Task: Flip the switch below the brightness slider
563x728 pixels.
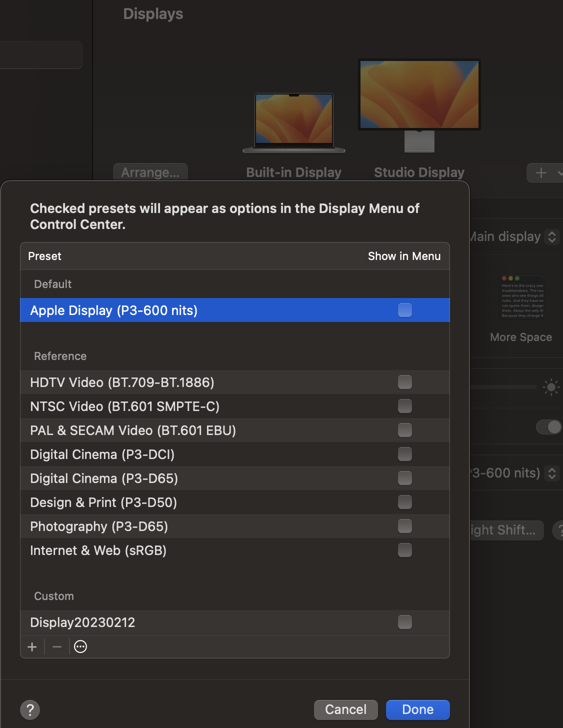Action: [x=549, y=427]
